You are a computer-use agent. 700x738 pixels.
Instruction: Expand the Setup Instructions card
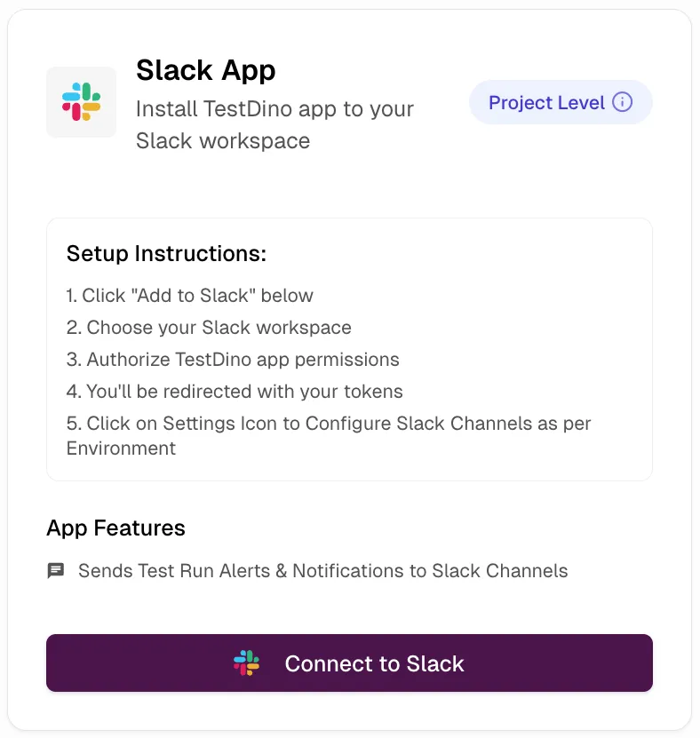(x=349, y=349)
